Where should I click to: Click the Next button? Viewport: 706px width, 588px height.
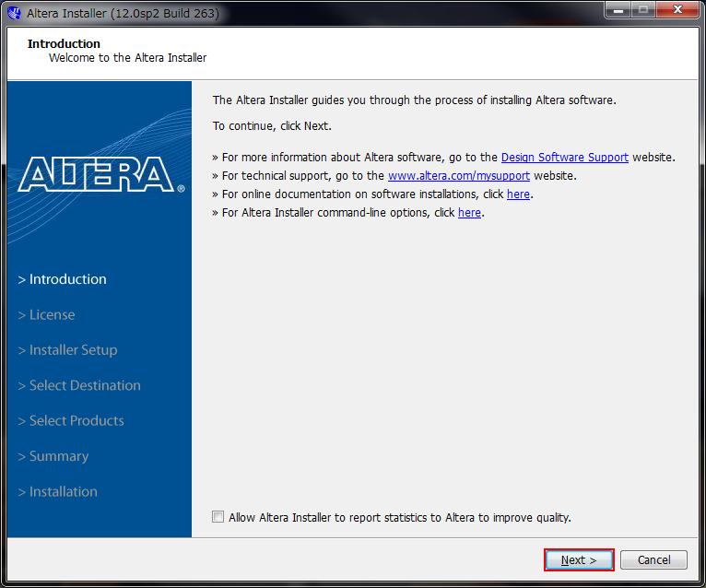[579, 559]
